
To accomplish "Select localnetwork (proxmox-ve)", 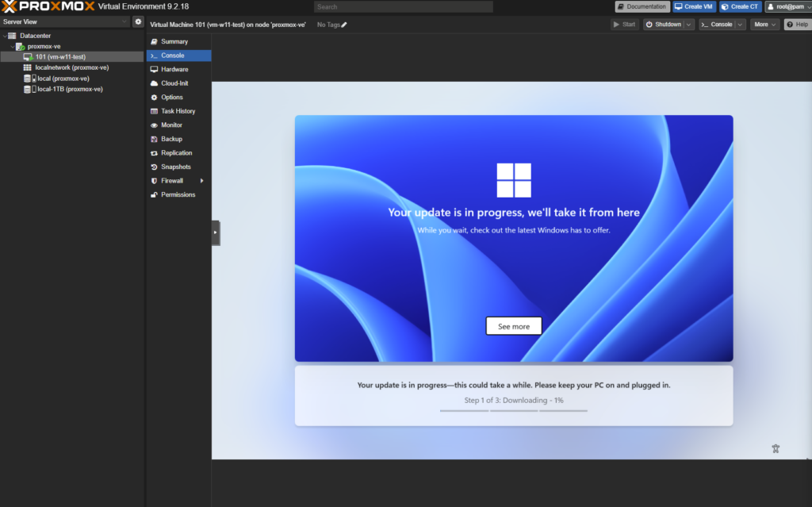I will point(72,68).
